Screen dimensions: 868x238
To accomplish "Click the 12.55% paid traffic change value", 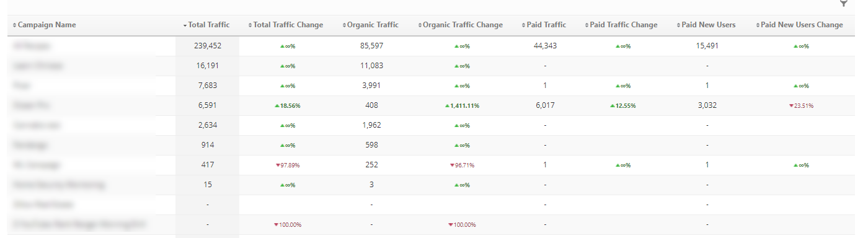I will (x=622, y=105).
